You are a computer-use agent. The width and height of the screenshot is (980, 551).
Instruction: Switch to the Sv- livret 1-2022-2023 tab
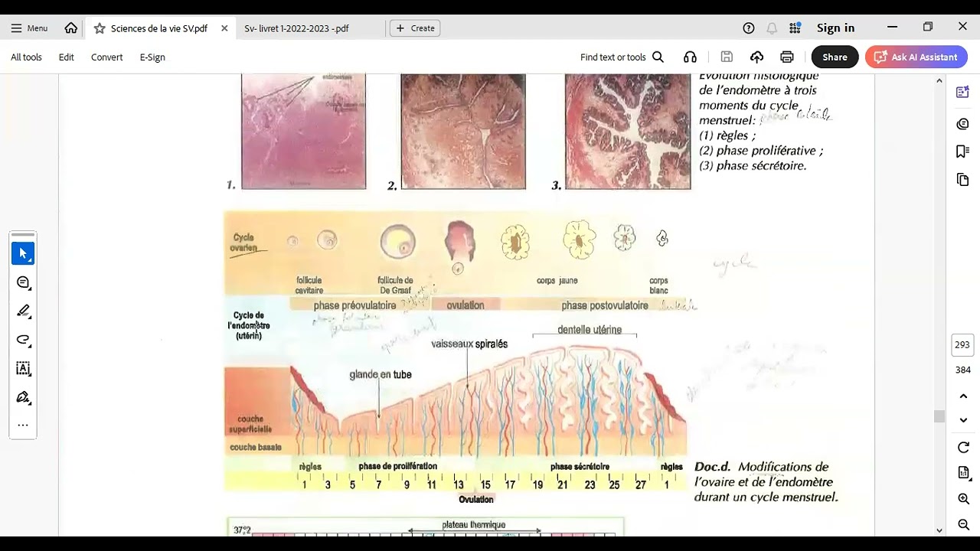tap(296, 28)
